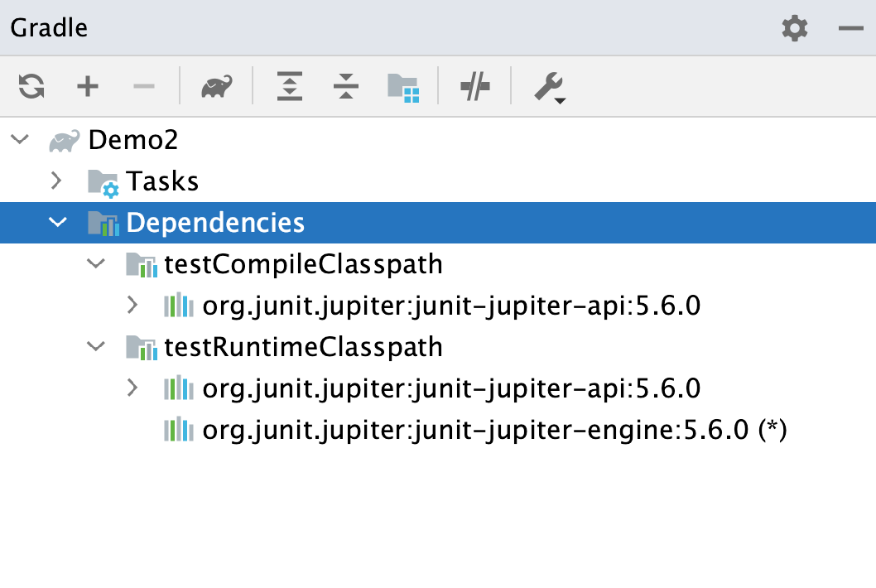Toggle grouping of modules

pyautogui.click(x=405, y=86)
